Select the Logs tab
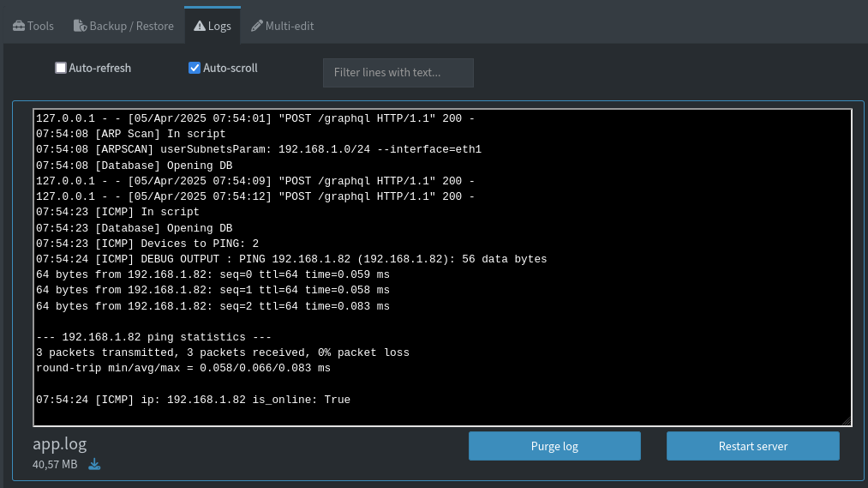This screenshot has width=868, height=488. 219,27
